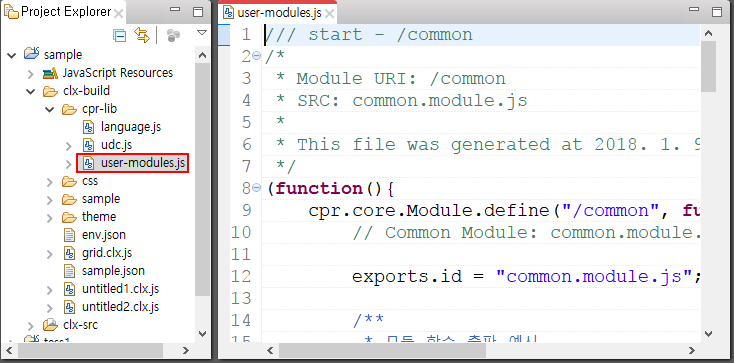
Task: Expand the css folder
Action: tap(50, 181)
